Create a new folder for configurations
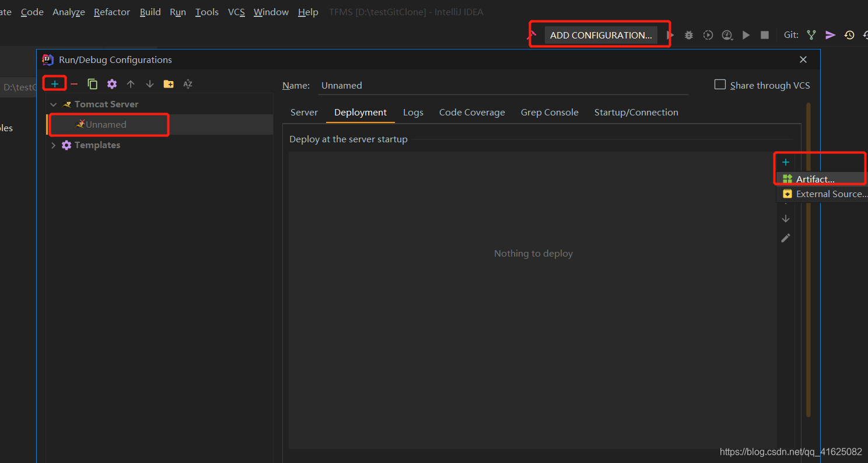The image size is (868, 463). [x=169, y=84]
